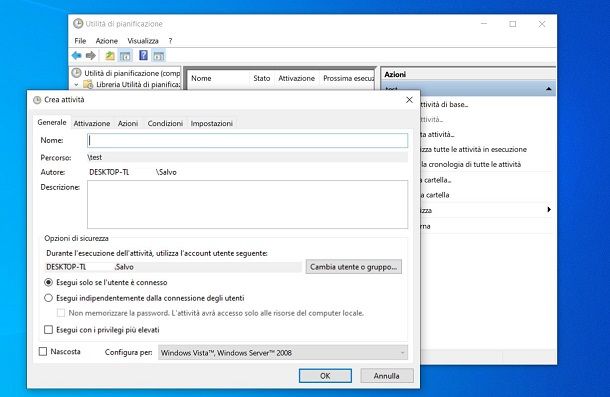The height and width of the screenshot is (397, 610).
Task: Confirm with the OK button
Action: 325,376
